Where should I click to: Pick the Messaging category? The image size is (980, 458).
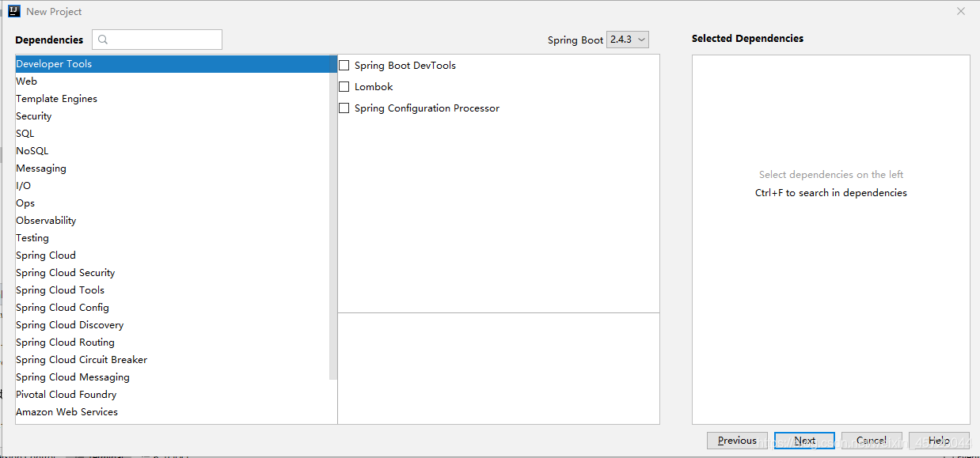coord(173,168)
